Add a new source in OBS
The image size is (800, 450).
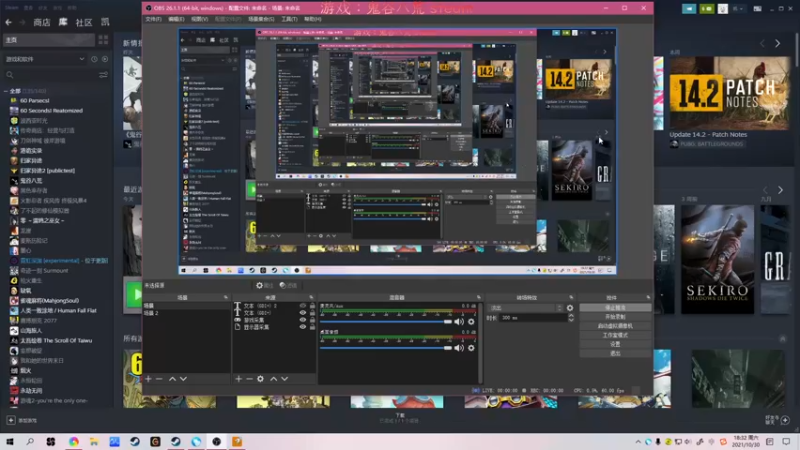238,379
